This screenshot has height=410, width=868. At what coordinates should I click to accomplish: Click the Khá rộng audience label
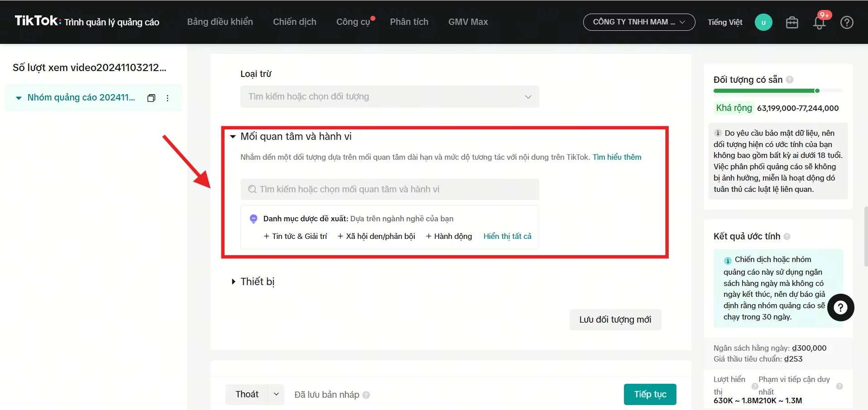coord(734,108)
